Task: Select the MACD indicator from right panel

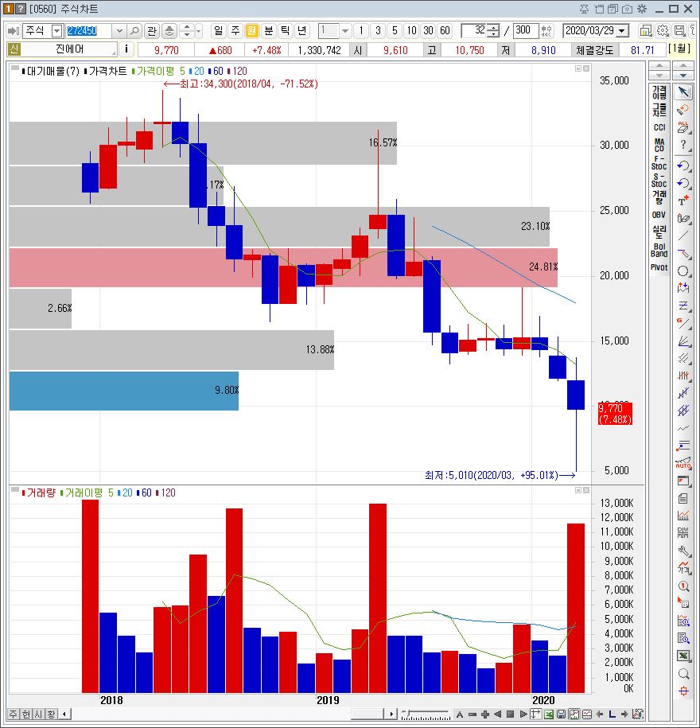Action: click(658, 145)
